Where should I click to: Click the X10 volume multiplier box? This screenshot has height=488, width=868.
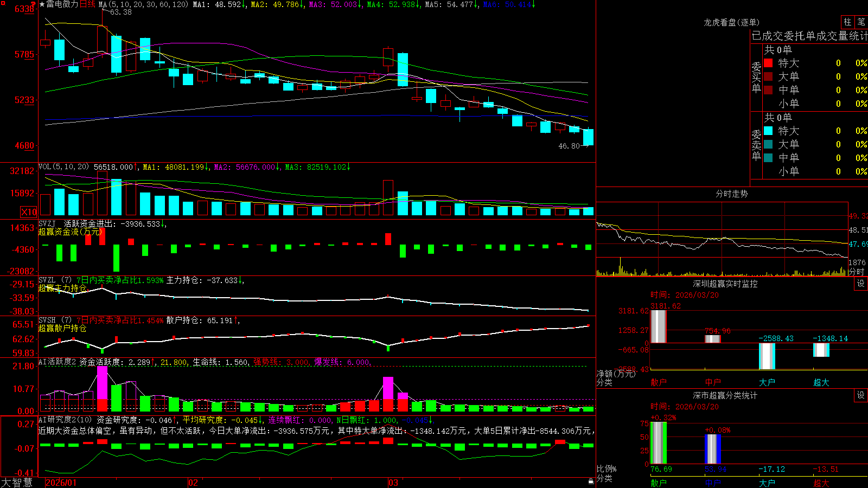pos(29,212)
